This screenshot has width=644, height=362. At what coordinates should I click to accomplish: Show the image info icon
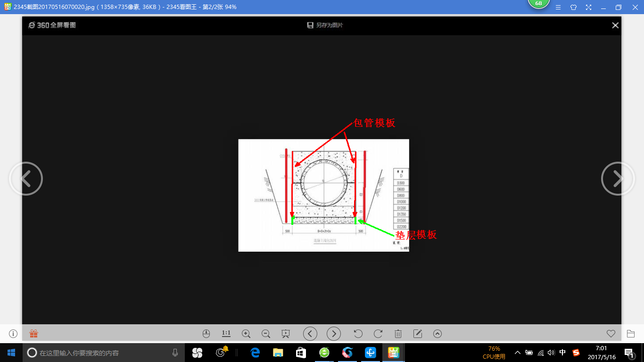pyautogui.click(x=13, y=334)
